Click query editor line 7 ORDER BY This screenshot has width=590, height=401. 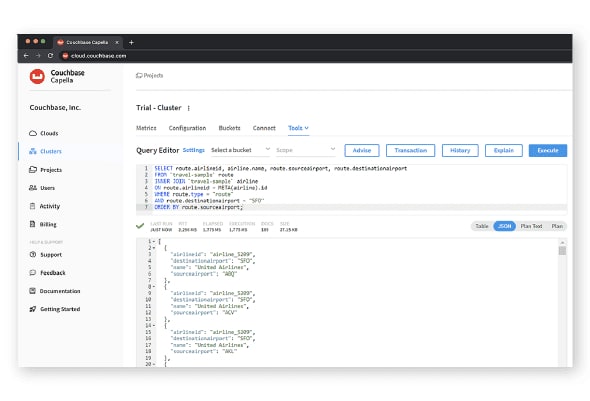[x=199, y=207]
